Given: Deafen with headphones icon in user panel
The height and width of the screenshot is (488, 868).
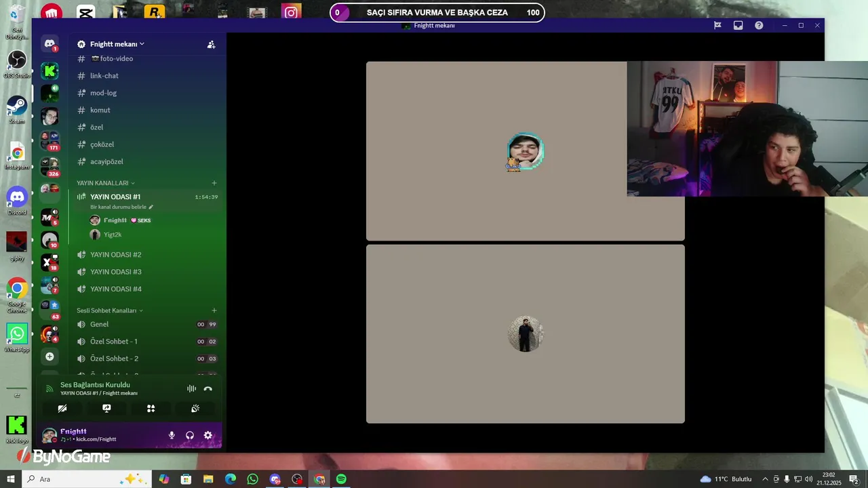Looking at the screenshot, I should click(190, 435).
